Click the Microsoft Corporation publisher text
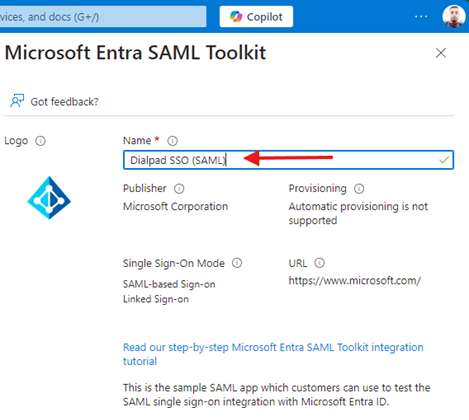The width and height of the screenshot is (469, 420). tap(175, 207)
